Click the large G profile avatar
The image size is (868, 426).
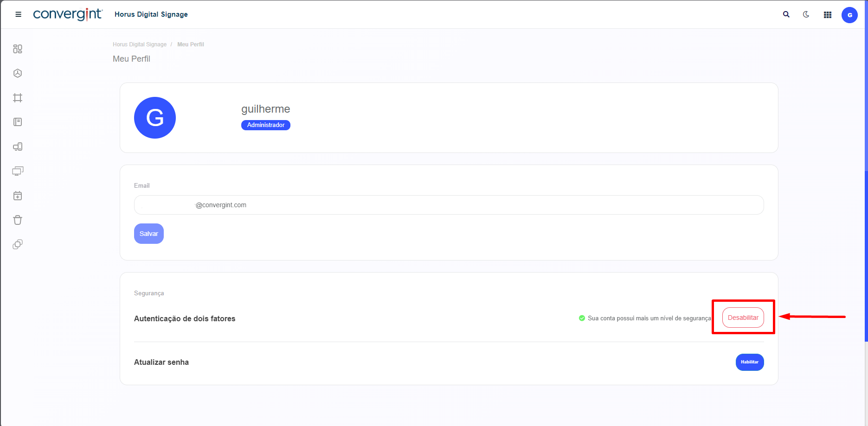point(155,118)
